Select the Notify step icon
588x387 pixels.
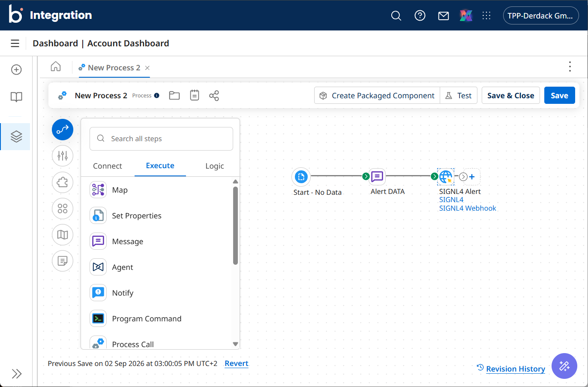[x=98, y=293]
